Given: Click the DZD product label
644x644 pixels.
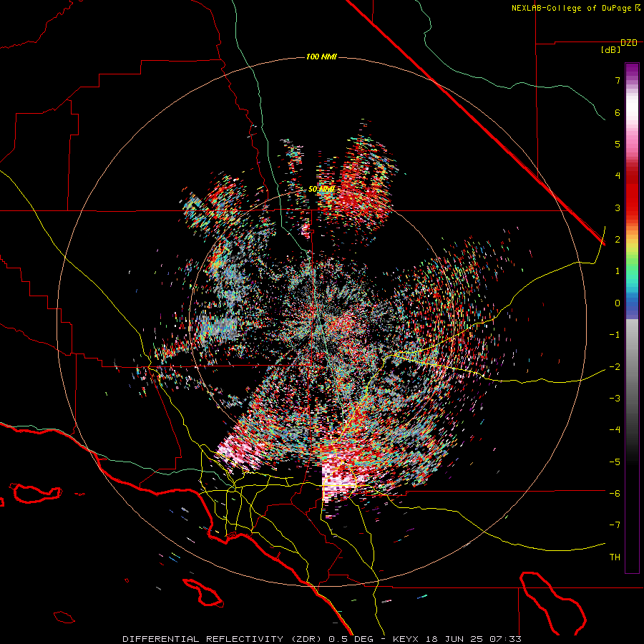Looking at the screenshot, I should (x=629, y=43).
